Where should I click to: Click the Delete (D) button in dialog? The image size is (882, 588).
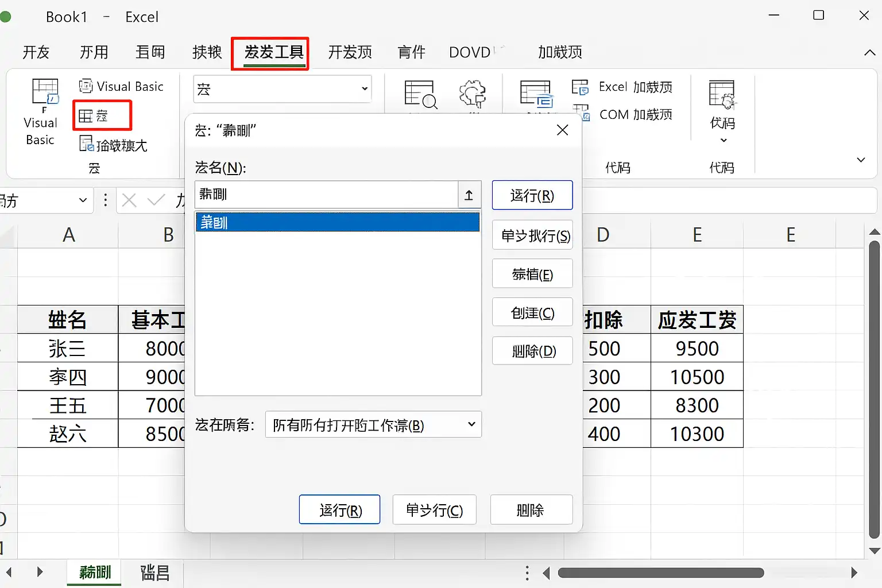pos(532,351)
